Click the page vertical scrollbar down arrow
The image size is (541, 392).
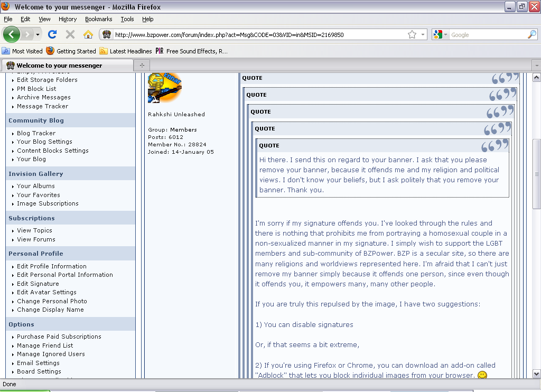(536, 374)
